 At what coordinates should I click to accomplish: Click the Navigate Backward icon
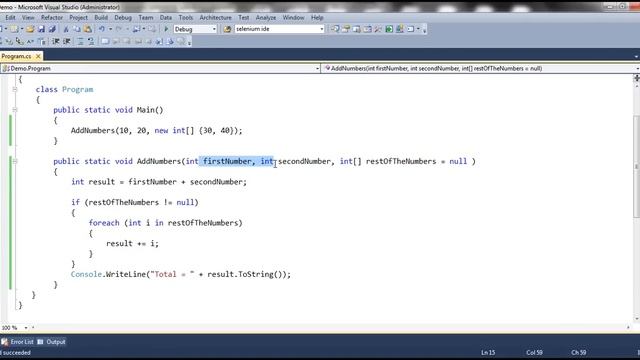click(x=137, y=29)
